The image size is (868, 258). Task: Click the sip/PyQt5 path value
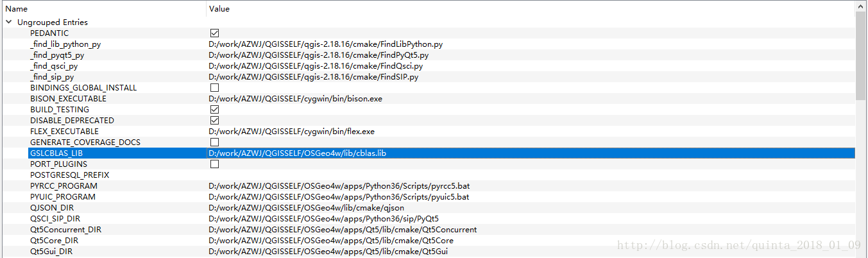tap(324, 219)
